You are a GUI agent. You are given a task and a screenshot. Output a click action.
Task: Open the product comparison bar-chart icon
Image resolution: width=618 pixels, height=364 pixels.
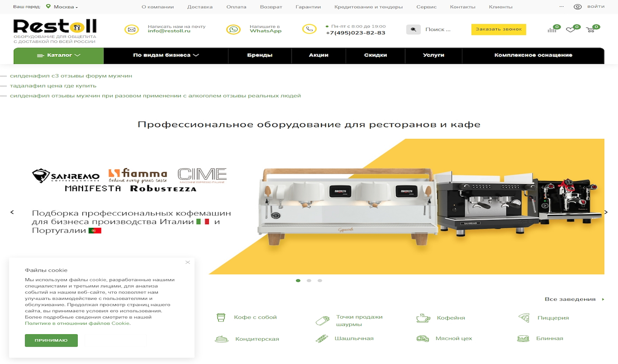pyautogui.click(x=552, y=29)
